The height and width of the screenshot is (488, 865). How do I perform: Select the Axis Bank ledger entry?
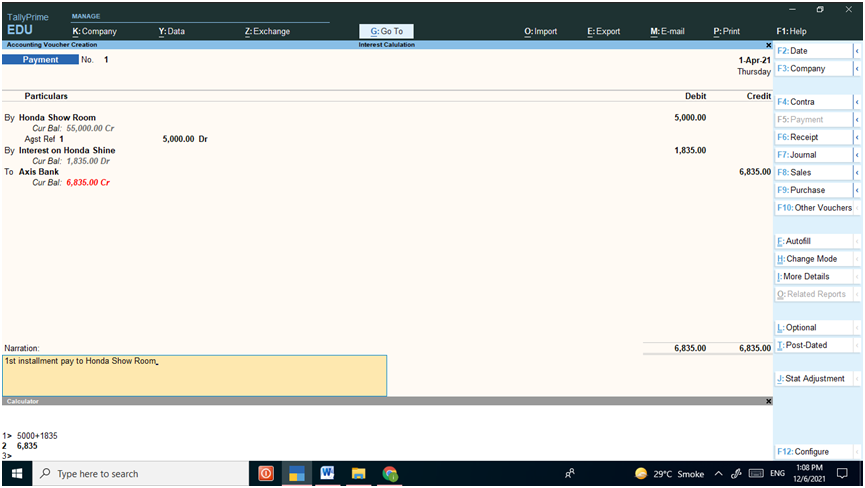click(x=39, y=171)
